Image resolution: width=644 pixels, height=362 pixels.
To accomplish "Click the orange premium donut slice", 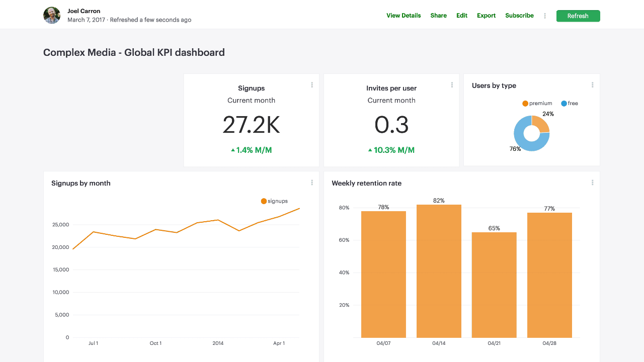I will [541, 124].
